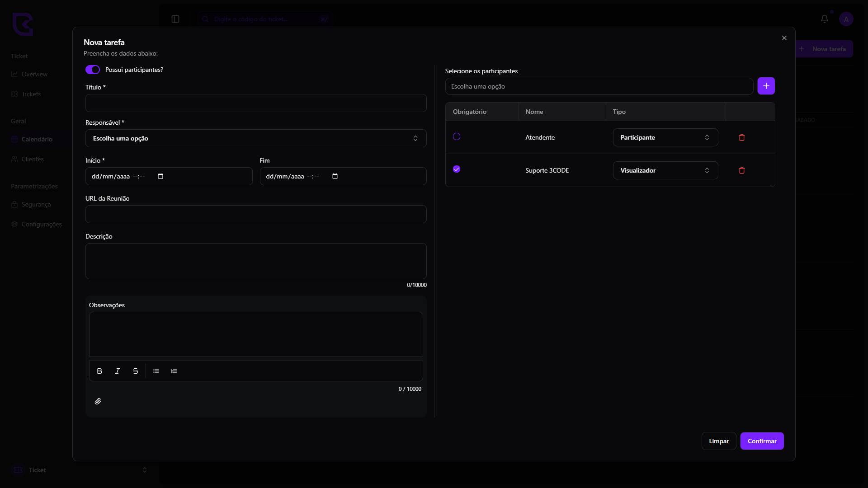
Task: Delete the Atendente participant row
Action: [x=742, y=137]
